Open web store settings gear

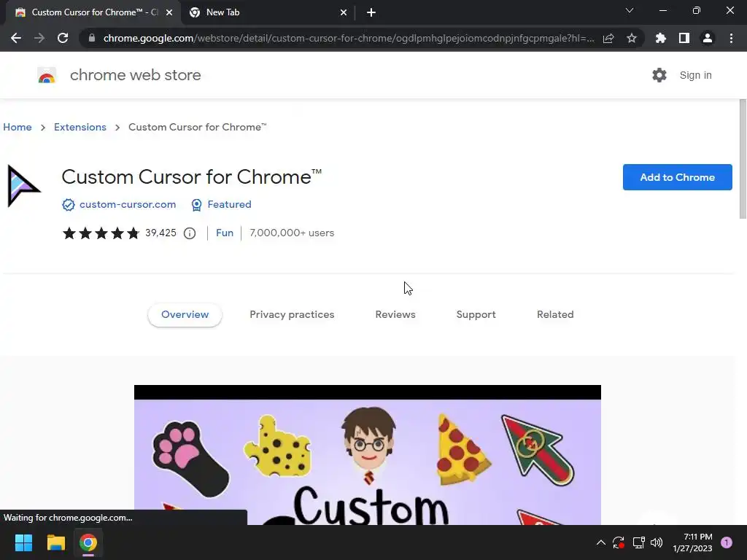coord(659,75)
